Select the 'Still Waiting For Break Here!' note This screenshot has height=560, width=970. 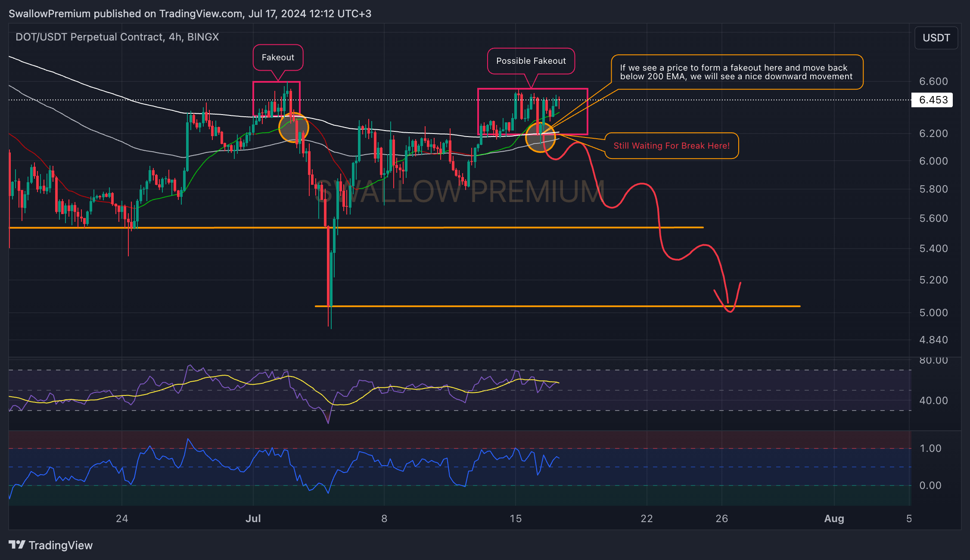[x=672, y=146]
